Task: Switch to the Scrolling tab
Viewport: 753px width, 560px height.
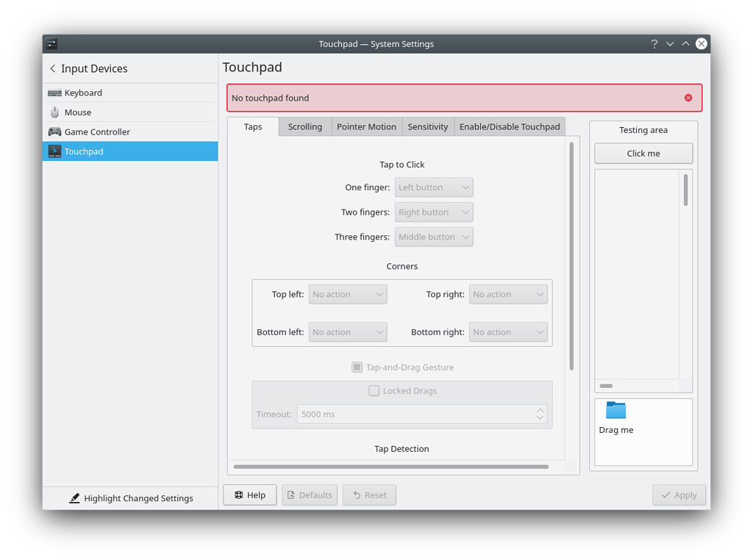Action: click(305, 126)
